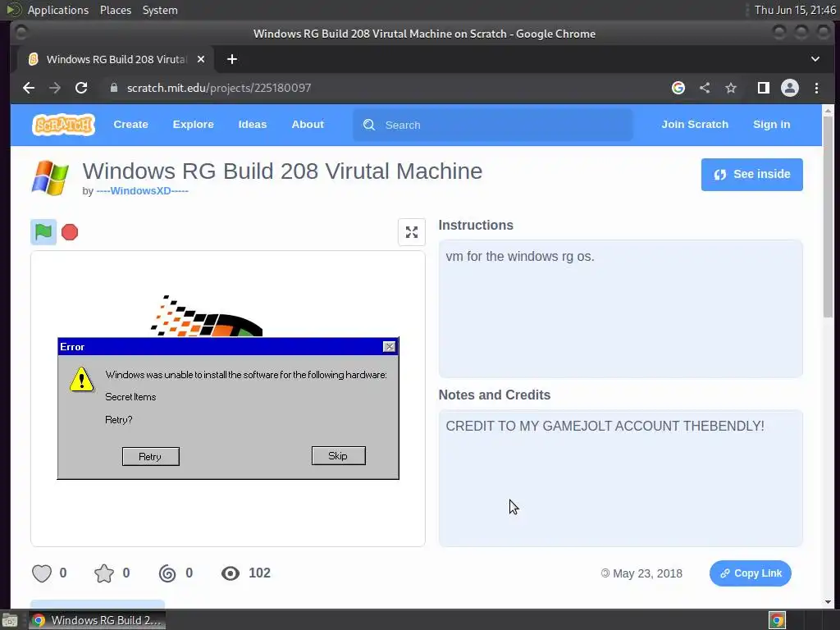840x630 pixels.
Task: Click the views eye icon
Action: pyautogui.click(x=231, y=573)
